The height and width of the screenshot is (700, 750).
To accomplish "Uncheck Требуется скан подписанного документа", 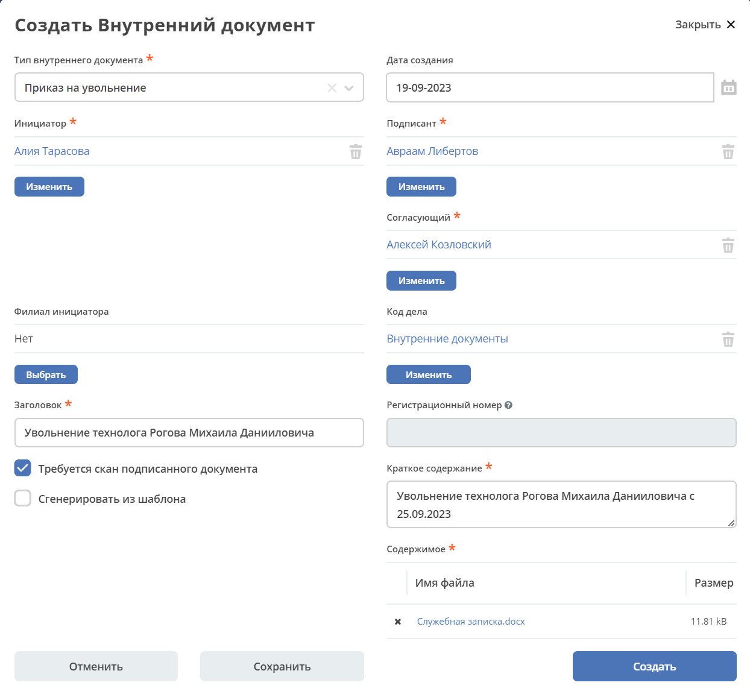I will click(x=23, y=468).
